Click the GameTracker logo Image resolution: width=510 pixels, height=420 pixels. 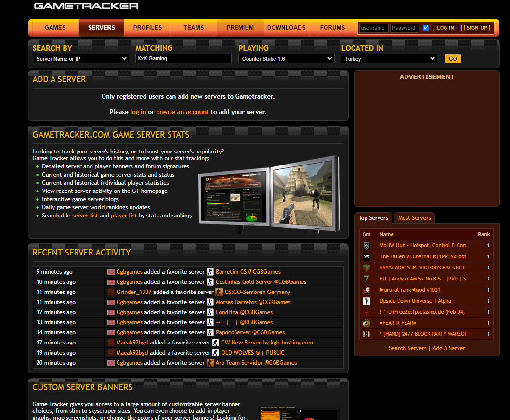[x=86, y=6]
